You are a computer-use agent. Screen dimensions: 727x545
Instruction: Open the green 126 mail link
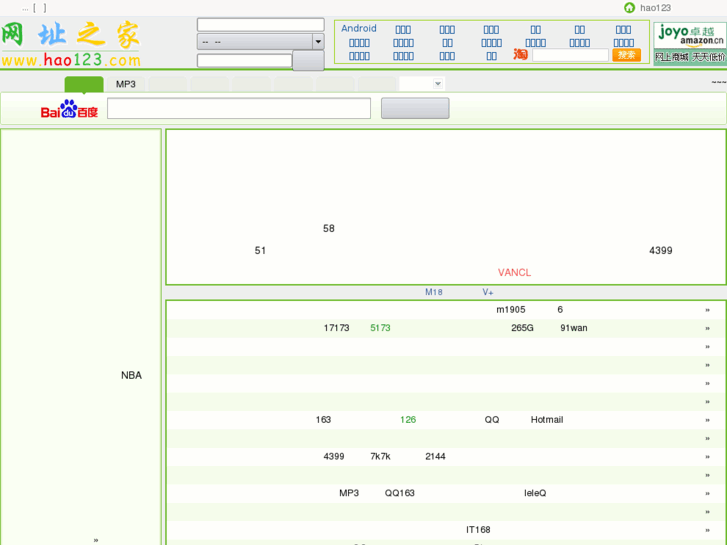(408, 420)
